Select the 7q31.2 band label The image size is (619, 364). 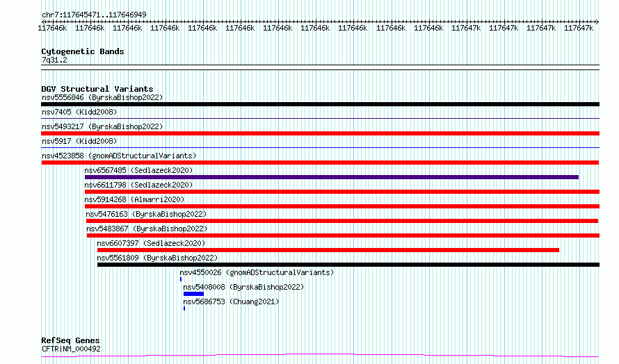(x=54, y=60)
